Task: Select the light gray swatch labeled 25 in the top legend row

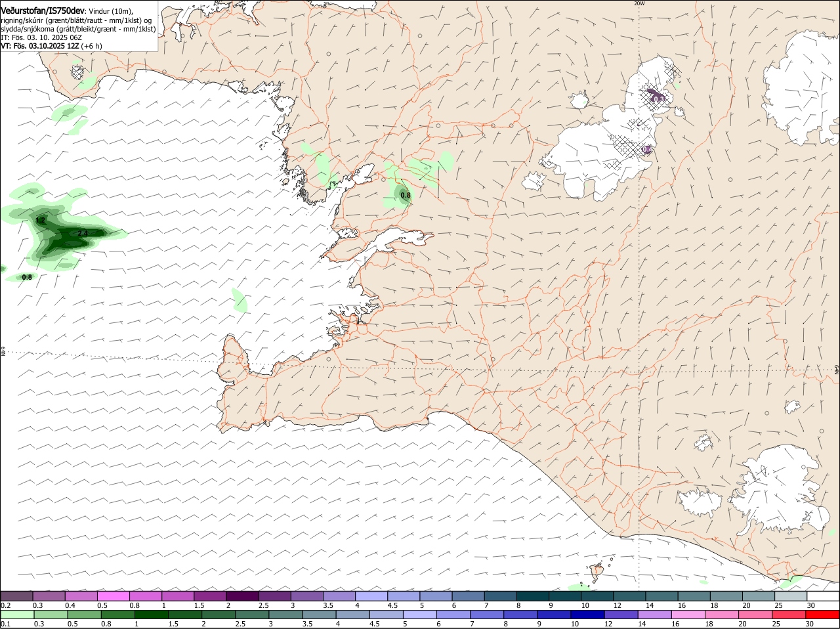Action: (x=791, y=596)
